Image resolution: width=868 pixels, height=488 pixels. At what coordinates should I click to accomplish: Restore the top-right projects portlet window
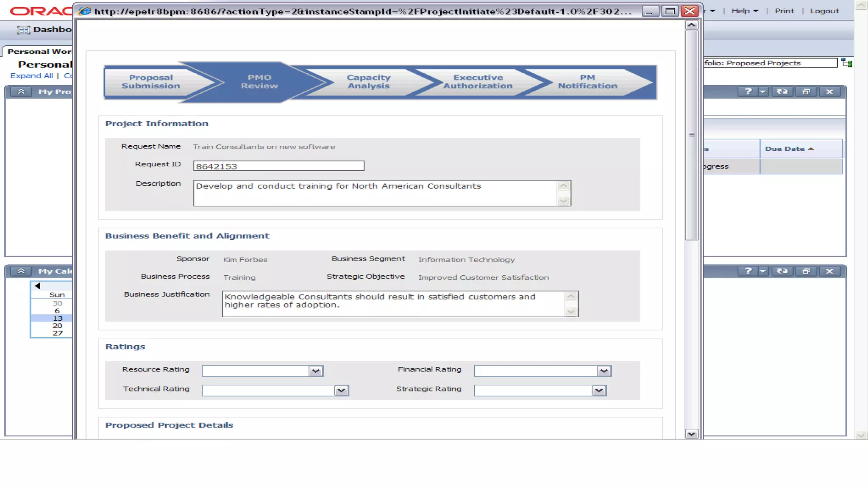tap(806, 91)
